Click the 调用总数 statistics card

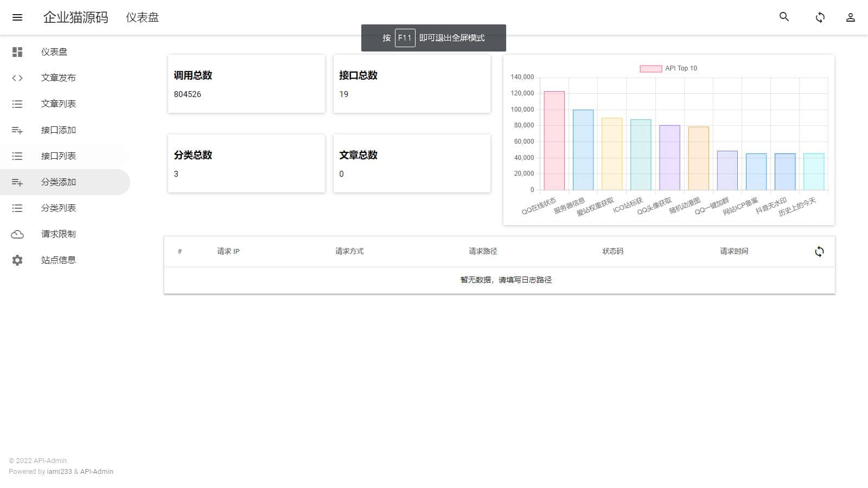point(246,84)
